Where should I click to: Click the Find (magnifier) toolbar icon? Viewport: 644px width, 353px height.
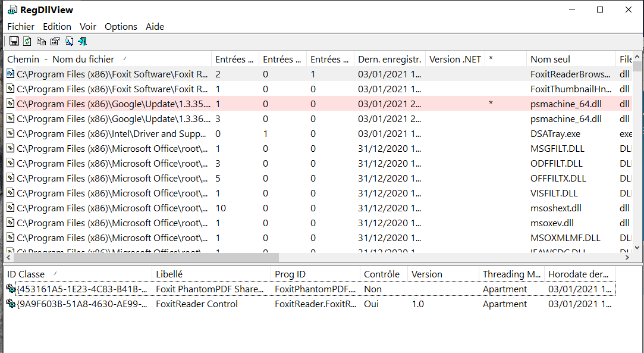pyautogui.click(x=69, y=41)
